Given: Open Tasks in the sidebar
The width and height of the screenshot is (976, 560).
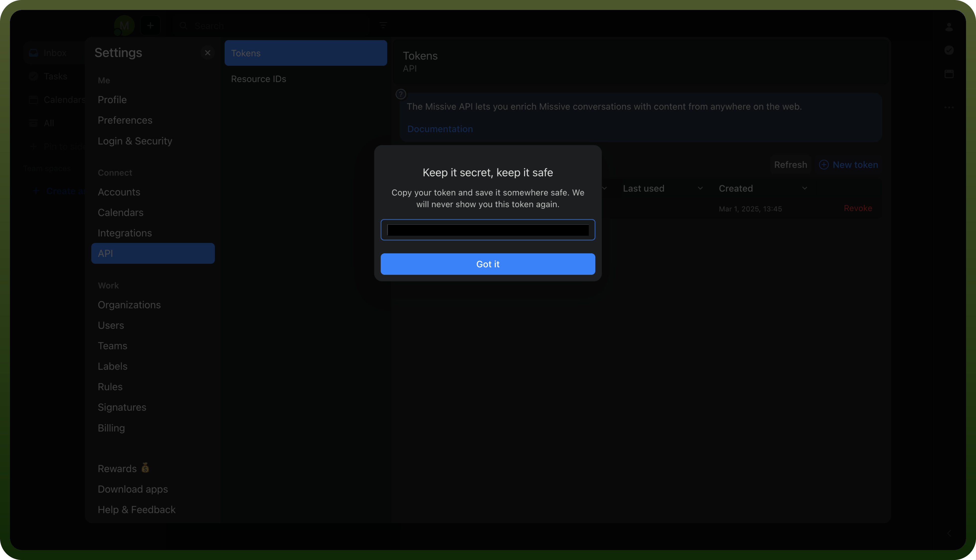Looking at the screenshot, I should tap(55, 76).
